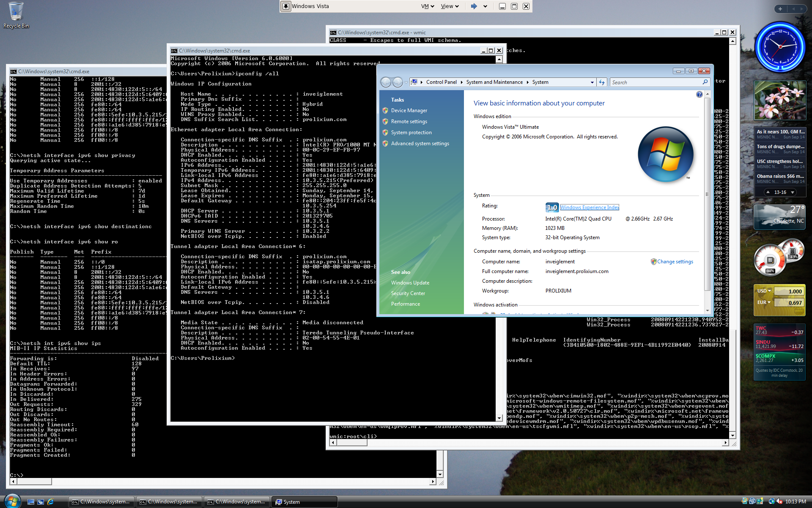Viewport: 812px width, 508px height.
Task: Open the recent pages dropdown next to Forward
Action: [406, 83]
